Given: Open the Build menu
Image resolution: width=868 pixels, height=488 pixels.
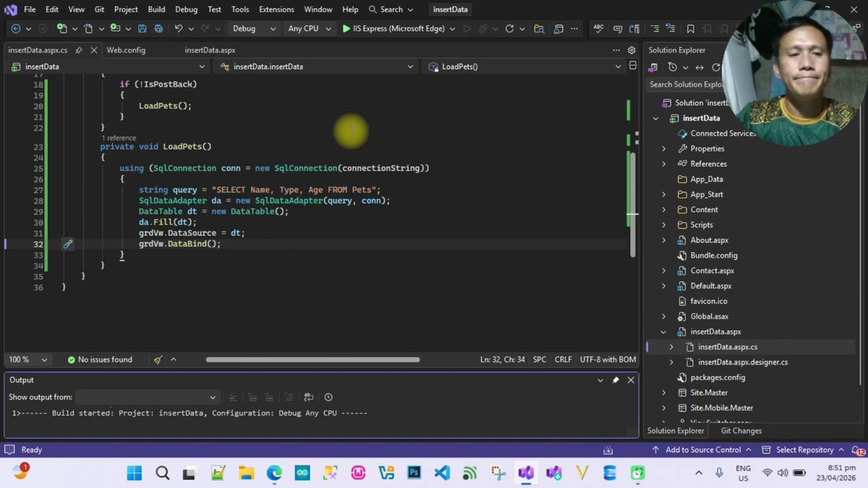Looking at the screenshot, I should point(156,9).
